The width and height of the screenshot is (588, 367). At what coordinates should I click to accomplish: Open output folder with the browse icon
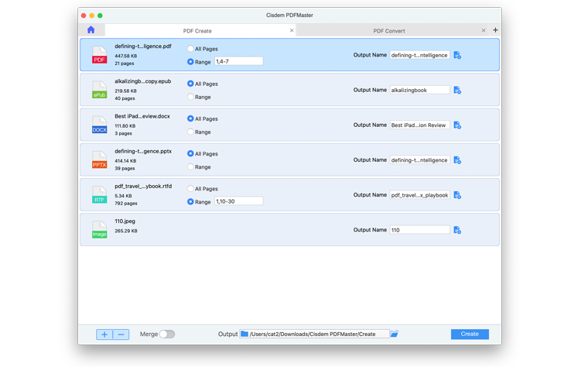pyautogui.click(x=394, y=334)
